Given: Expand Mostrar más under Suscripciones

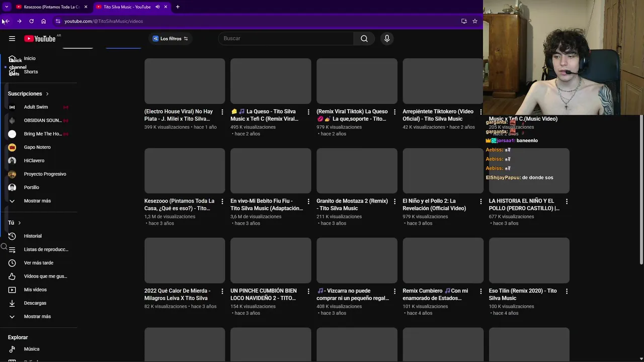Looking at the screenshot, I should coord(38,201).
